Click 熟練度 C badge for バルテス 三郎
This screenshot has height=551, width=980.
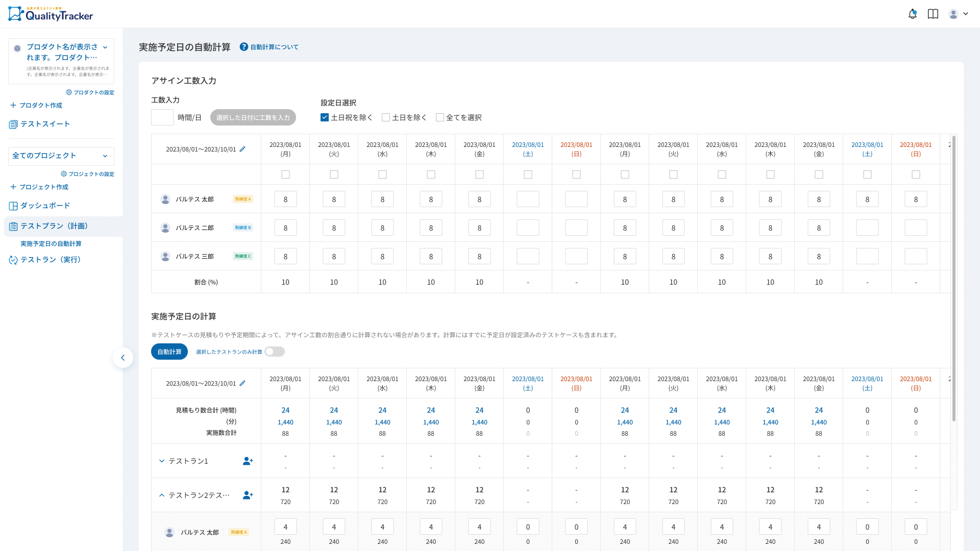(243, 256)
